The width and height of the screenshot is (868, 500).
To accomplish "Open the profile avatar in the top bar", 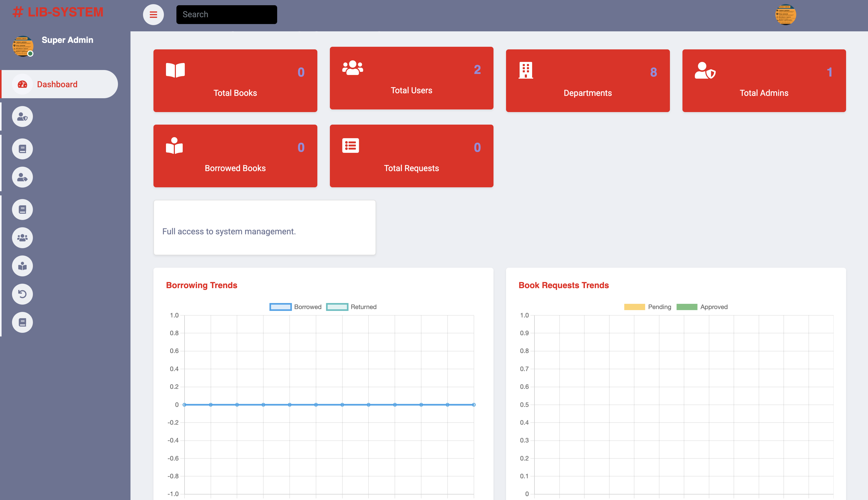I will pyautogui.click(x=786, y=14).
